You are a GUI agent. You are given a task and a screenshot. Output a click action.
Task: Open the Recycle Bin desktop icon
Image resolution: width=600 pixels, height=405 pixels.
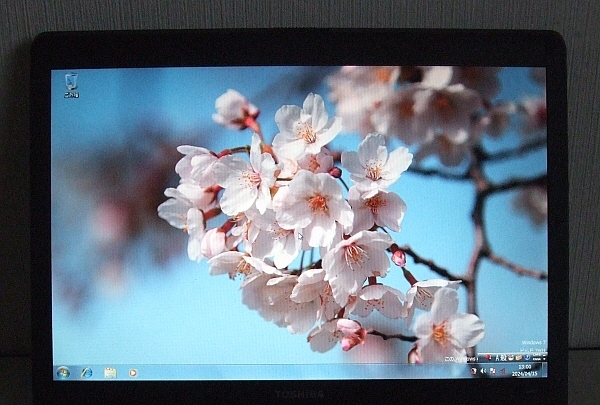coord(71,85)
